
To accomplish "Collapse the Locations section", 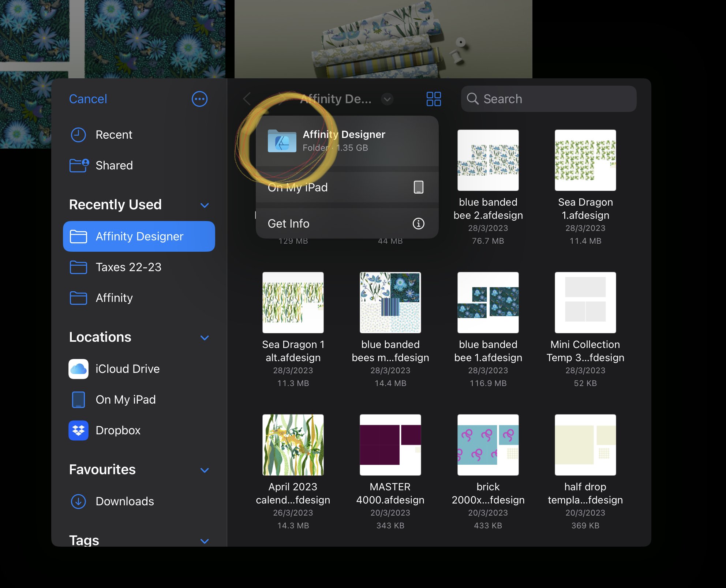I will point(205,337).
